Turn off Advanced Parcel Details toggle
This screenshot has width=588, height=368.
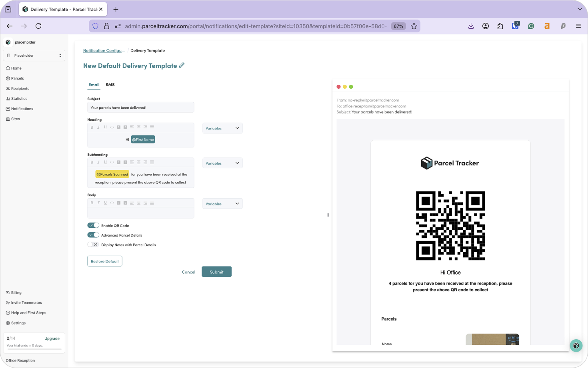[93, 235]
